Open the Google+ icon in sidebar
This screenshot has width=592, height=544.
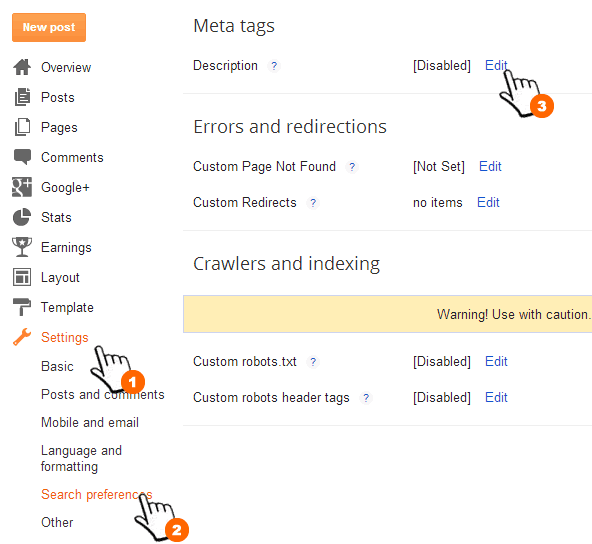(22, 187)
